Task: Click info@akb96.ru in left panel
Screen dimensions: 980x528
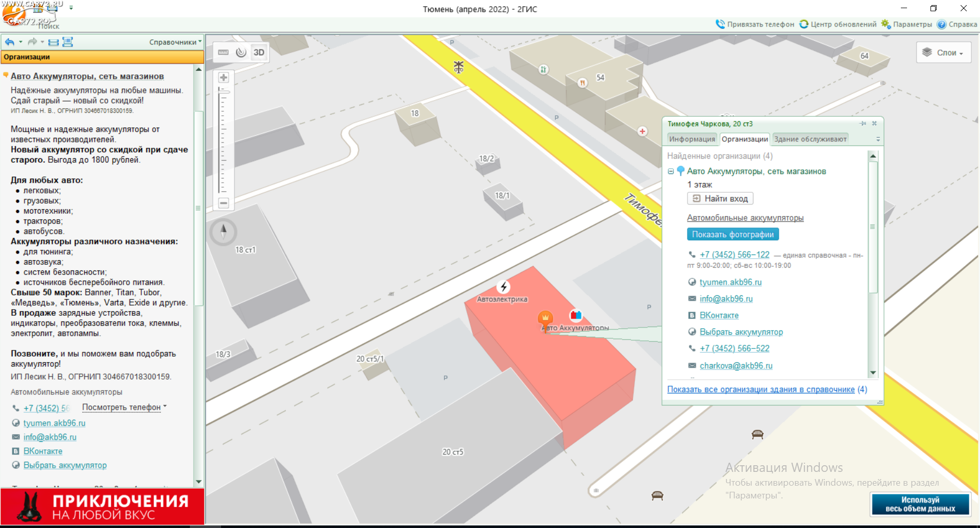Action: [50, 437]
